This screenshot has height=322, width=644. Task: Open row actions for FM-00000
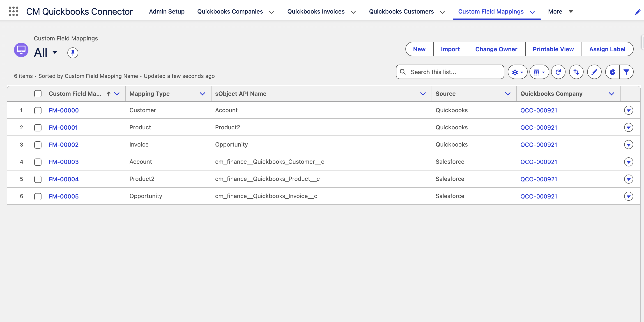click(x=628, y=110)
